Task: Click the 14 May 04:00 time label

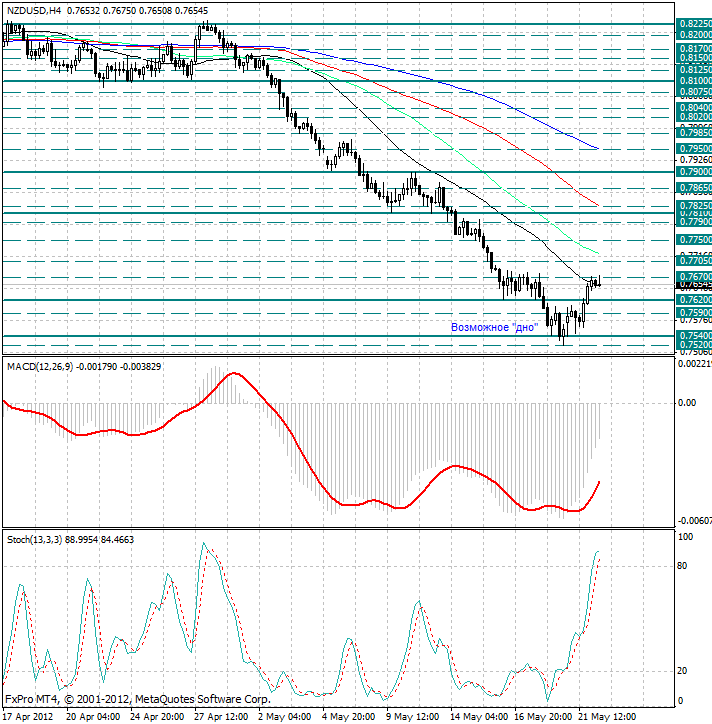Action: [477, 717]
